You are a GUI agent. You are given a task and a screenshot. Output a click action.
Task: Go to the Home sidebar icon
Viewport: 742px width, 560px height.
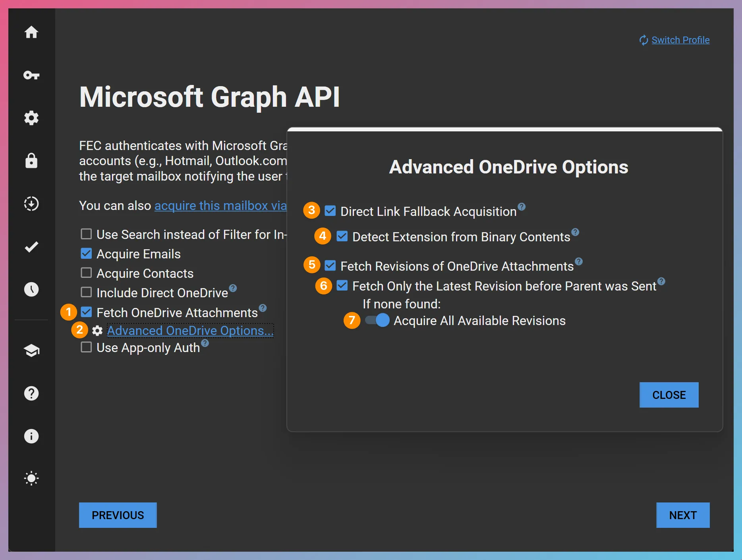point(31,32)
